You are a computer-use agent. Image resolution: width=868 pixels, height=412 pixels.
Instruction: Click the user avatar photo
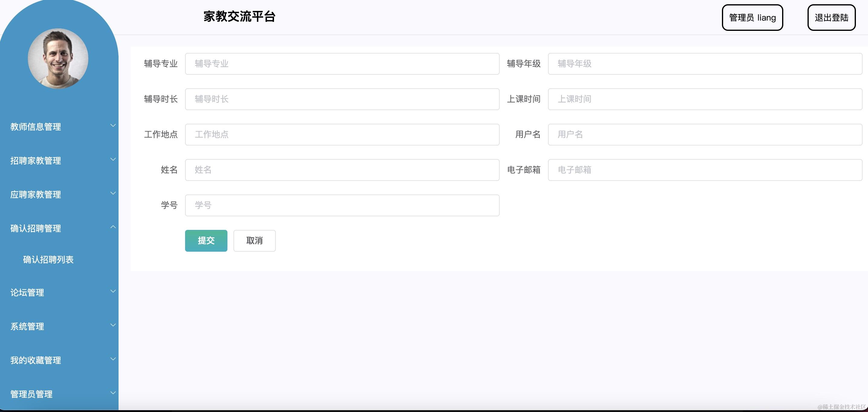coord(58,59)
